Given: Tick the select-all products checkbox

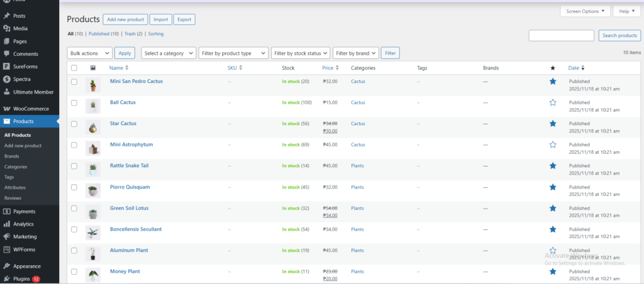Looking at the screenshot, I should (x=74, y=68).
